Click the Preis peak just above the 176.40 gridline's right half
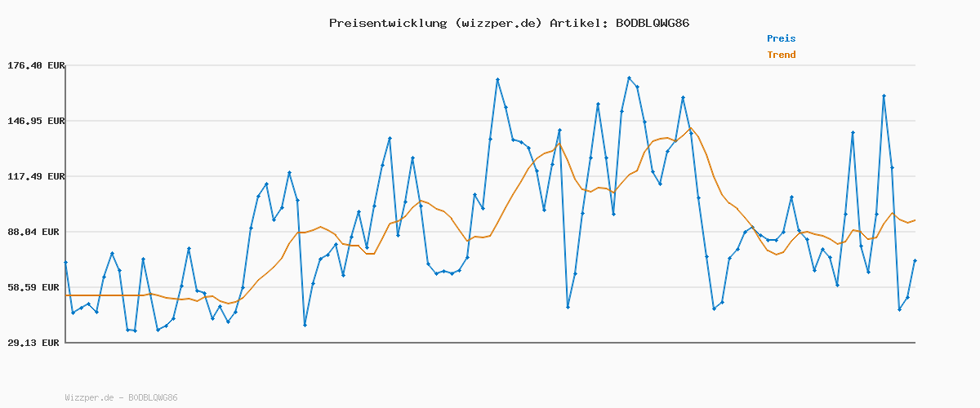This screenshot has width=980, height=408. coord(629,78)
